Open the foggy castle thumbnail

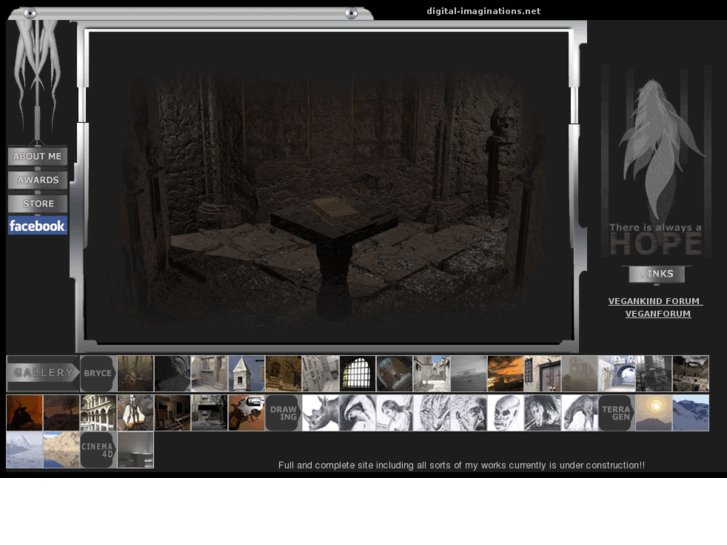click(x=580, y=373)
